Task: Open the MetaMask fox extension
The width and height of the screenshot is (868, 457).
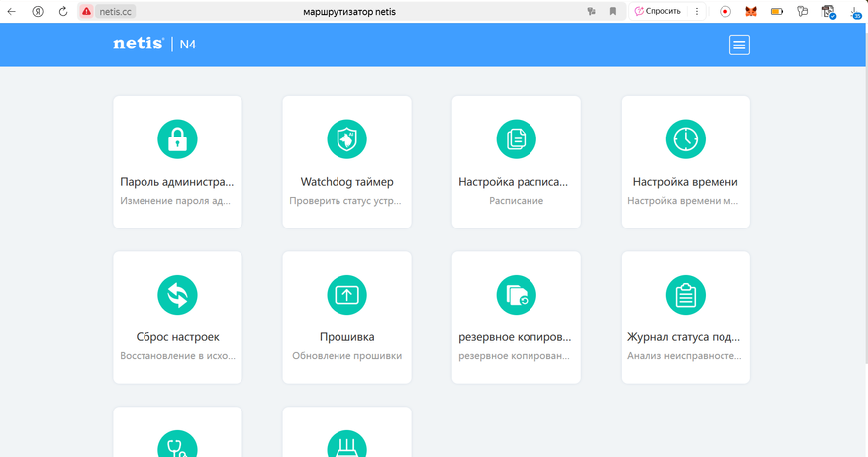Action: click(x=751, y=11)
